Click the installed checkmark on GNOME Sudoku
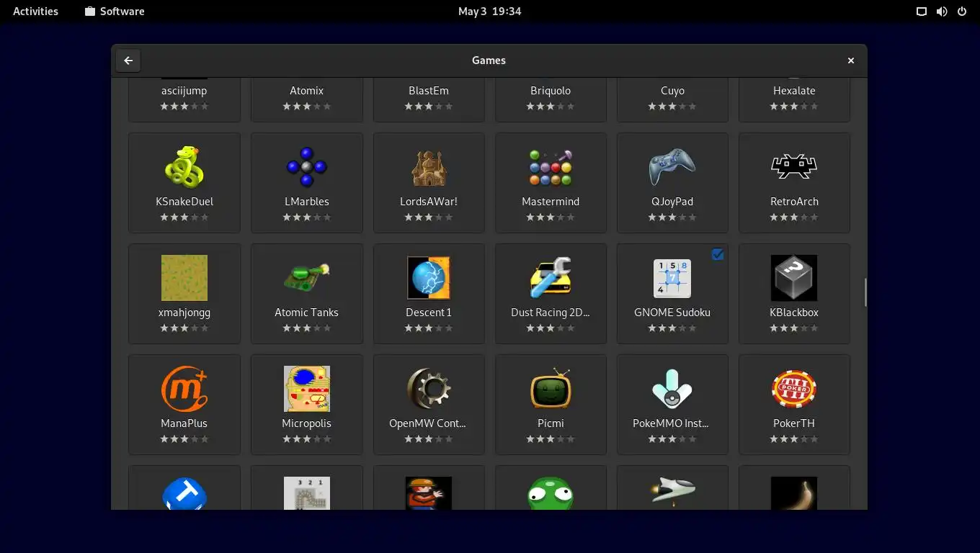The height and width of the screenshot is (553, 980). tap(718, 254)
